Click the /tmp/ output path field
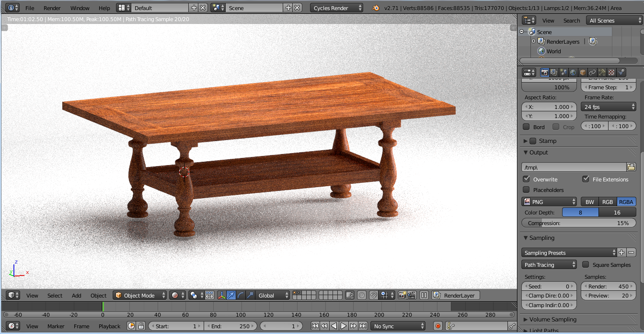Screen dimensions: 644x334 point(574,167)
